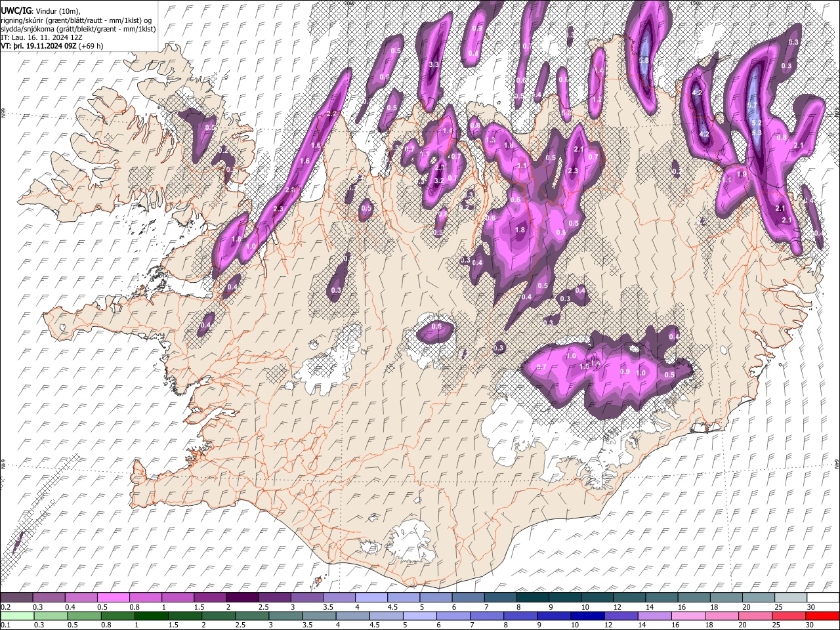Click the pale grey 25–30 snow legend swatch
The width and height of the screenshot is (840, 630).
tap(791, 598)
